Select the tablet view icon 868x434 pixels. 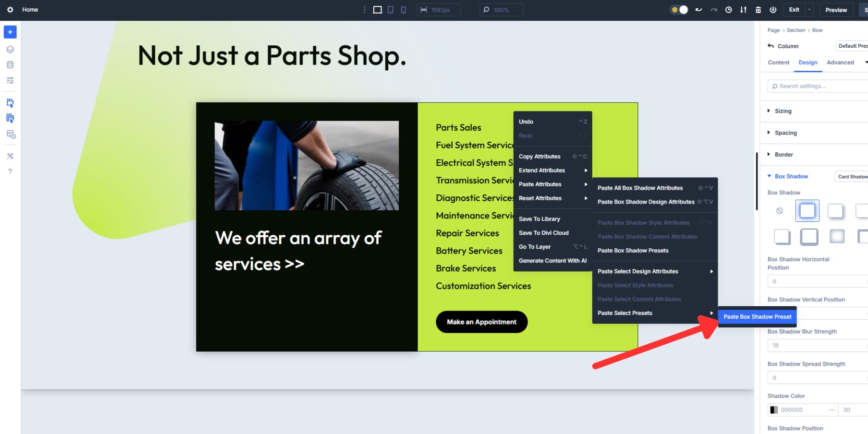coord(390,10)
